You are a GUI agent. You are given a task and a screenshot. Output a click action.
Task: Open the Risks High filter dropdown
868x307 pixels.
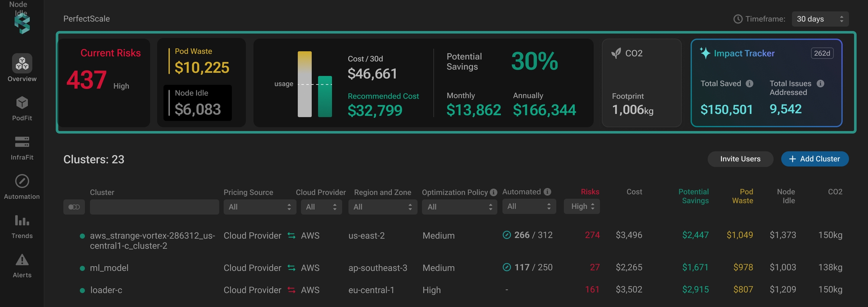[582, 206]
